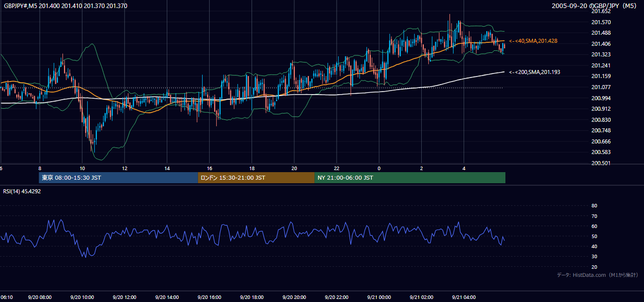Click the 9/20 10:00 time label

pyautogui.click(x=82, y=297)
